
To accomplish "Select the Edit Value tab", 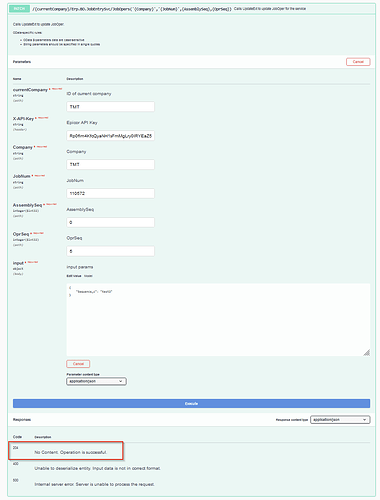I will [74, 276].
